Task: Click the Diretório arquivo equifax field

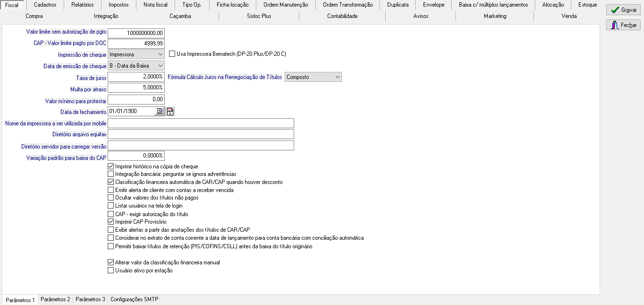Action: pos(201,134)
